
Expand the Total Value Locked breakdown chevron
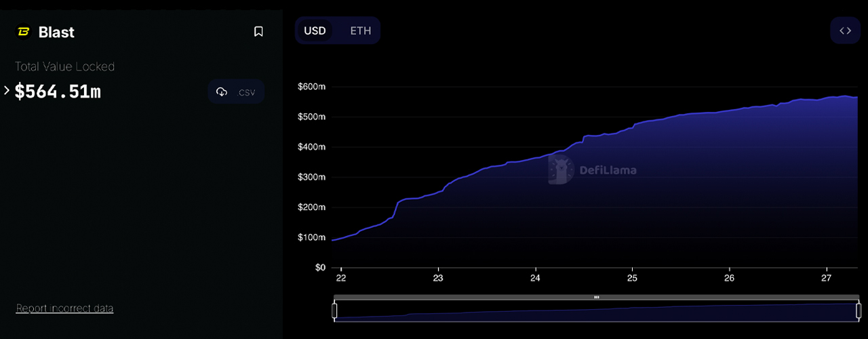7,90
